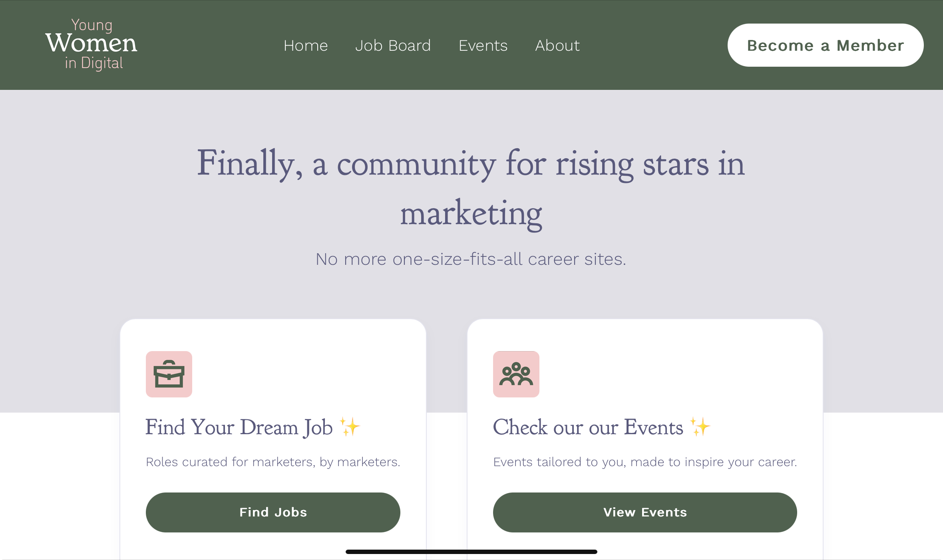This screenshot has height=560, width=943.
Task: Click the word Women in the logo
Action: (91, 43)
